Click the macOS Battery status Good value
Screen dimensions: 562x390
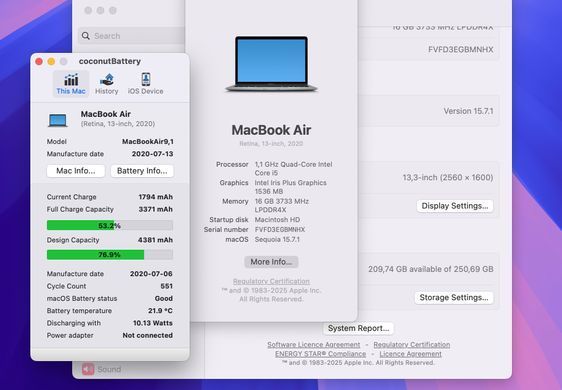click(x=164, y=298)
